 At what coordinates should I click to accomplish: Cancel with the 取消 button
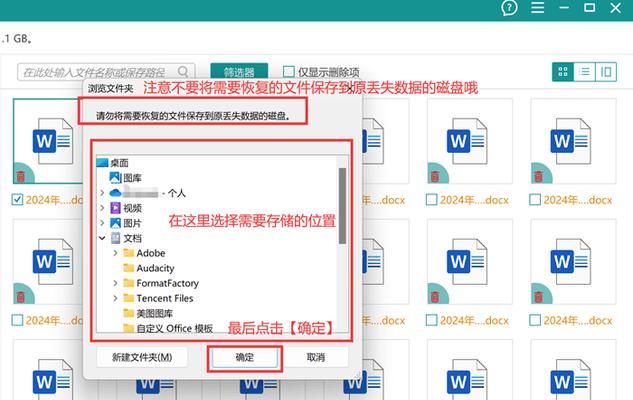click(316, 357)
